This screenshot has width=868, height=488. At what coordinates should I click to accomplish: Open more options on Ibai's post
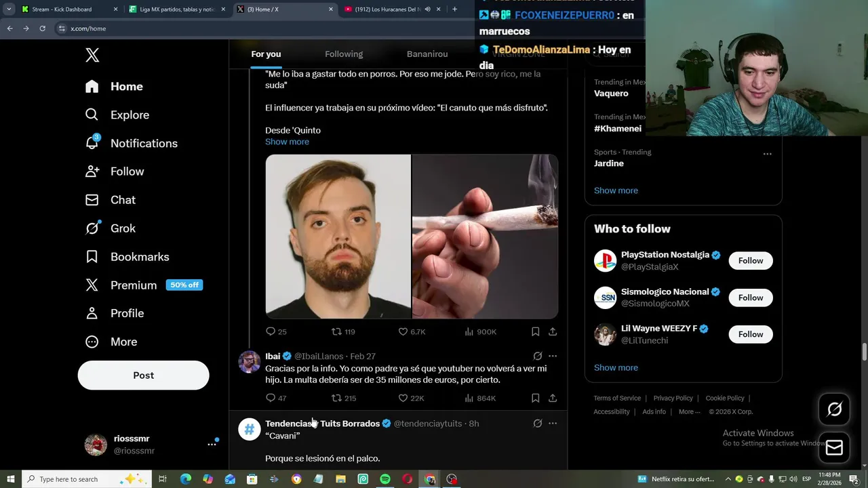pyautogui.click(x=553, y=356)
